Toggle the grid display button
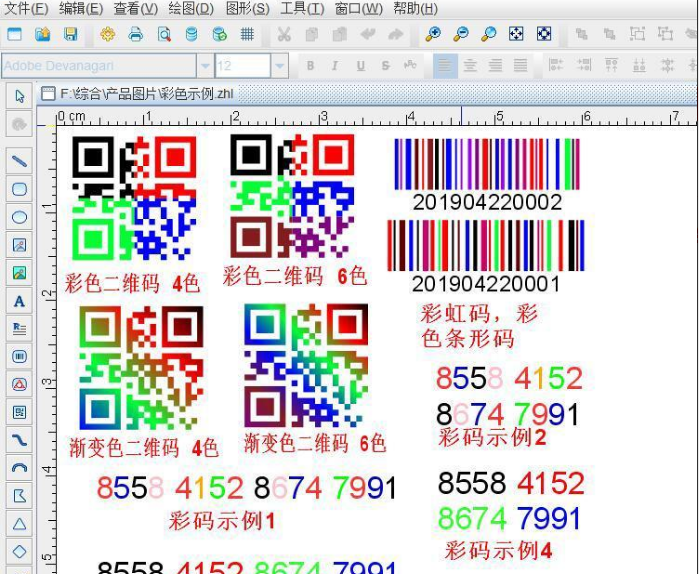 [x=247, y=35]
